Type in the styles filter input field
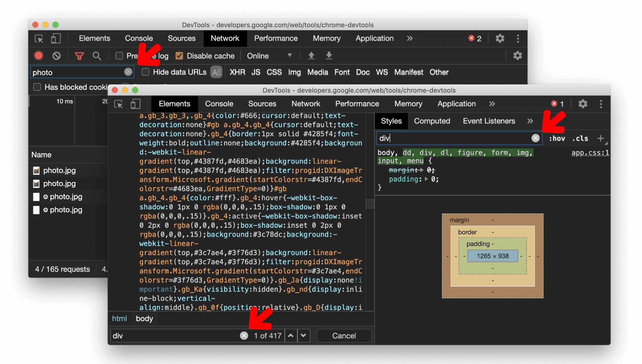 (x=456, y=138)
